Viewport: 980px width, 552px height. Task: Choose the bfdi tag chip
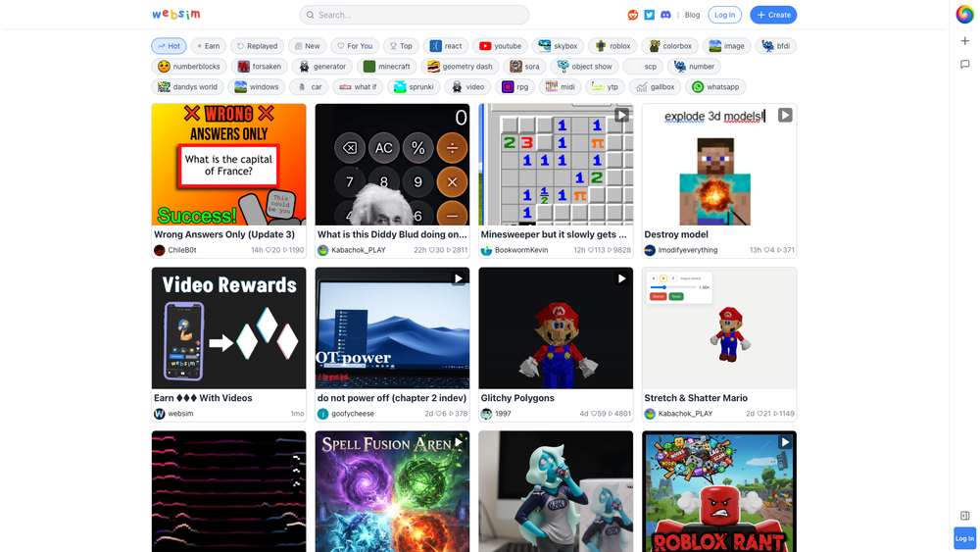[x=775, y=46]
